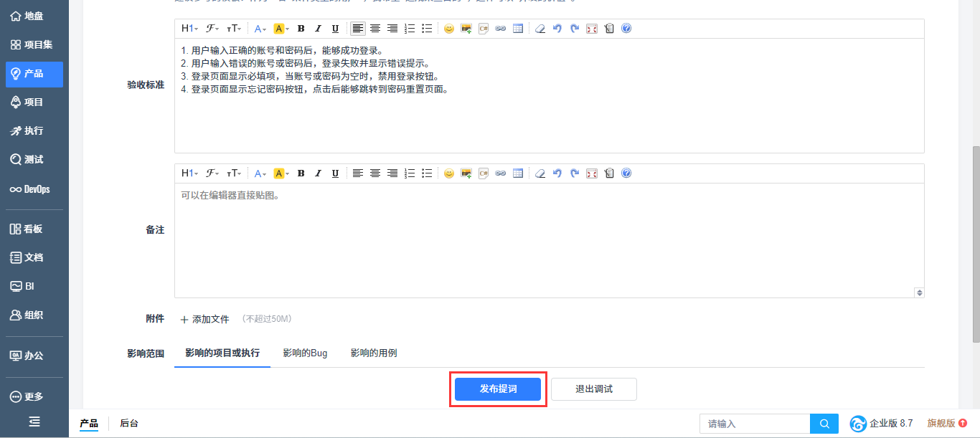Select 产品 tab in bottom bar

(89, 424)
